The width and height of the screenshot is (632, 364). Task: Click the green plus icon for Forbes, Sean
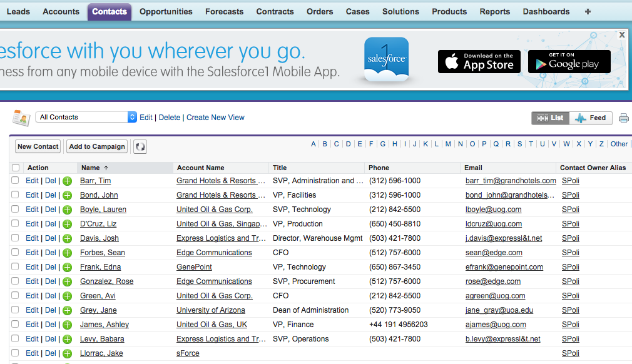coord(68,253)
